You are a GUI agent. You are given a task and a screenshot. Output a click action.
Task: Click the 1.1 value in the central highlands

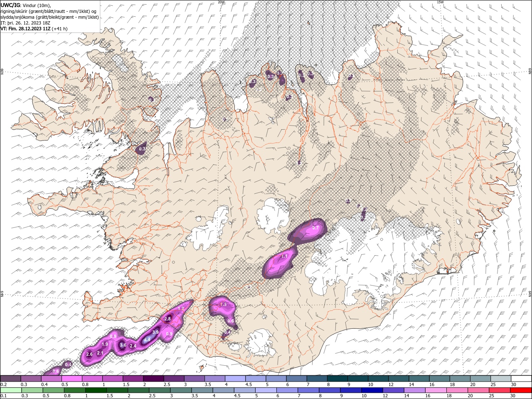point(285,256)
